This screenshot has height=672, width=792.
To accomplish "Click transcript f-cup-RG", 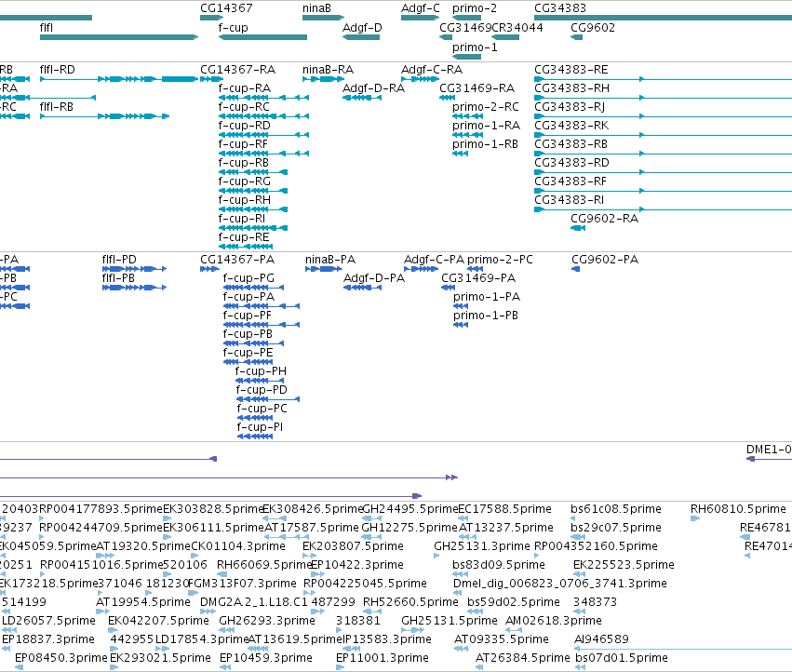I will click(x=253, y=191).
